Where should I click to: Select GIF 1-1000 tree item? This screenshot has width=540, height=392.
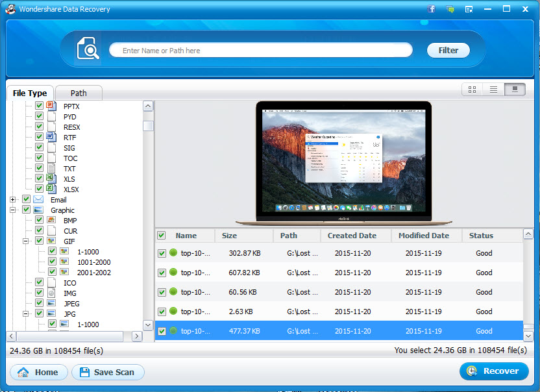pyautogui.click(x=88, y=252)
